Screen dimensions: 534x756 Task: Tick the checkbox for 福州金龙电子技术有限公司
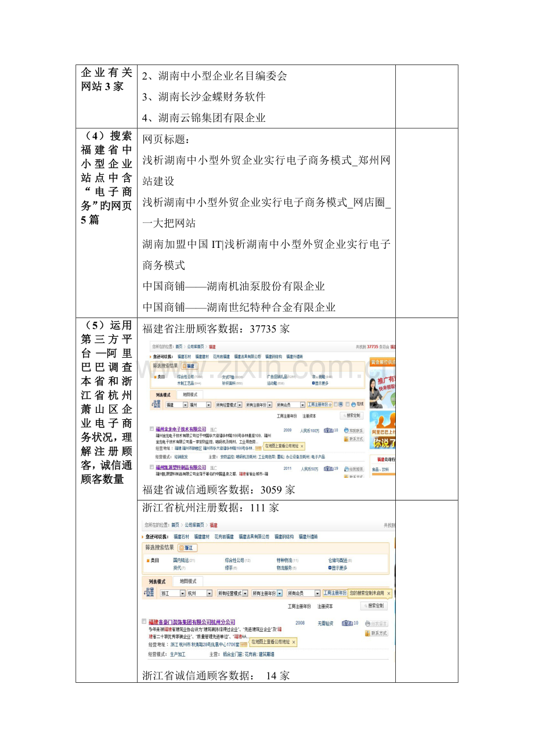pyautogui.click(x=151, y=429)
